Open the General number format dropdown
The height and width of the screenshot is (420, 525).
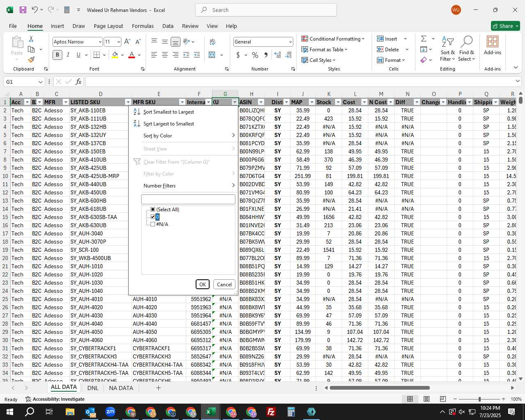290,42
